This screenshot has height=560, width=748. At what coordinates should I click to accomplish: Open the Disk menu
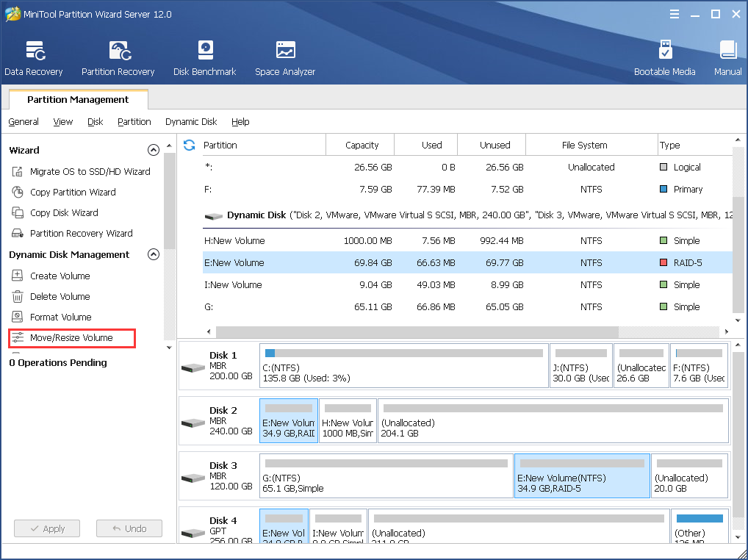tap(96, 122)
